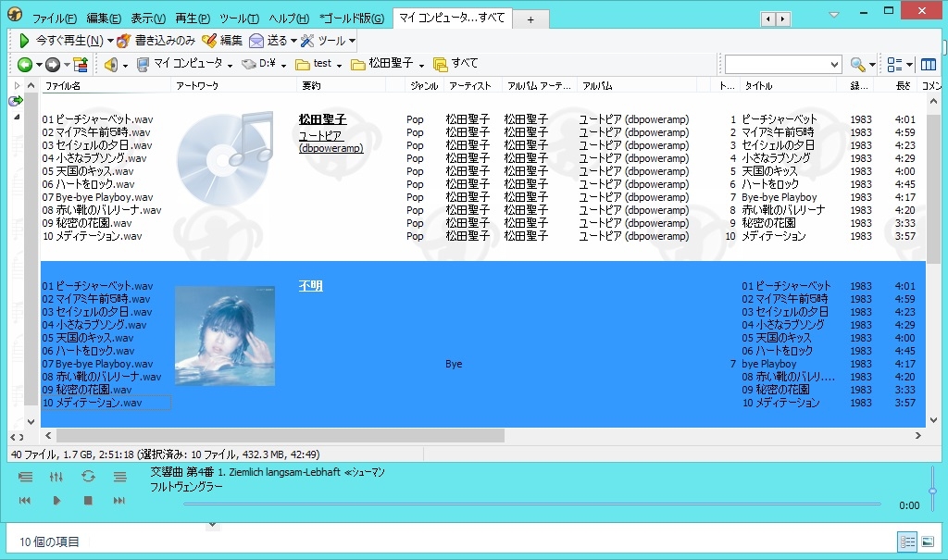
Task: Switch to thumbnail view icon at bottom right
Action: 928,541
